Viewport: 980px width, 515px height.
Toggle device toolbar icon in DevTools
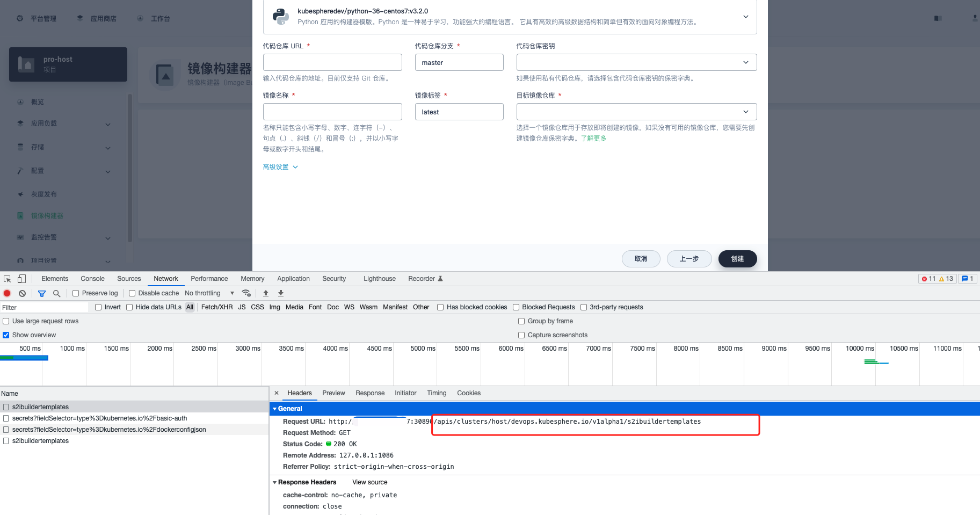tap(21, 279)
